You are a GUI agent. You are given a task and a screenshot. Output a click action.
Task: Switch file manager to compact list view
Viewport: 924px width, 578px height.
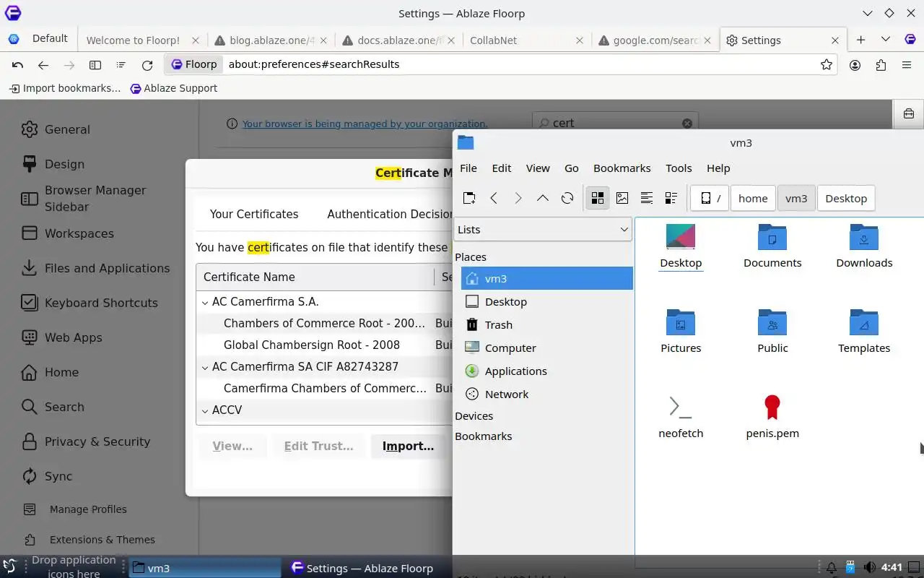point(647,198)
